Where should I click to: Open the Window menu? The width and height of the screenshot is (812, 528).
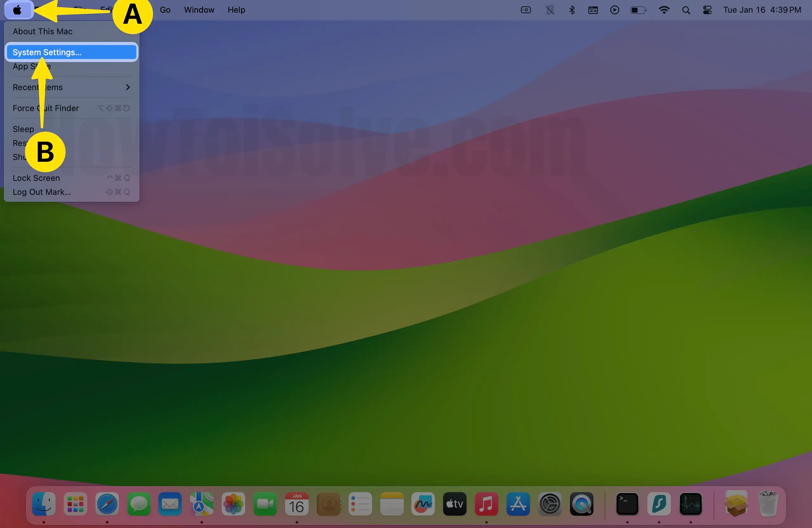pos(199,10)
